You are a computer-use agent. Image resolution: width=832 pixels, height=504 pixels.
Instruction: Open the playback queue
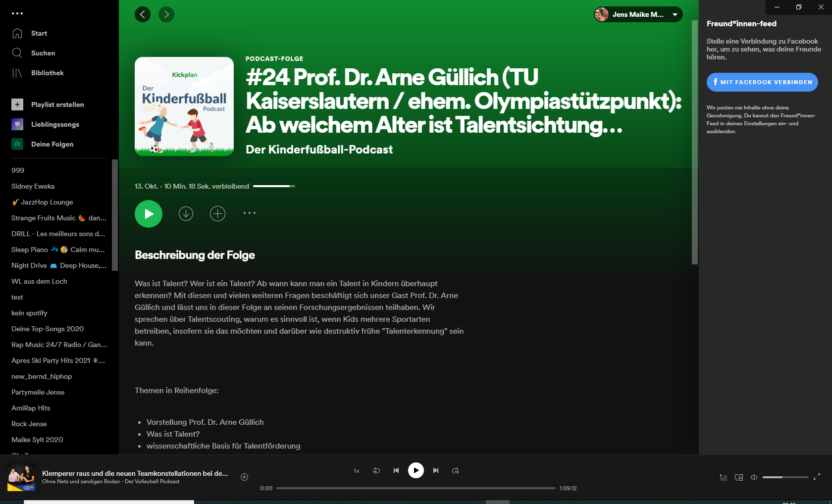coord(724,477)
